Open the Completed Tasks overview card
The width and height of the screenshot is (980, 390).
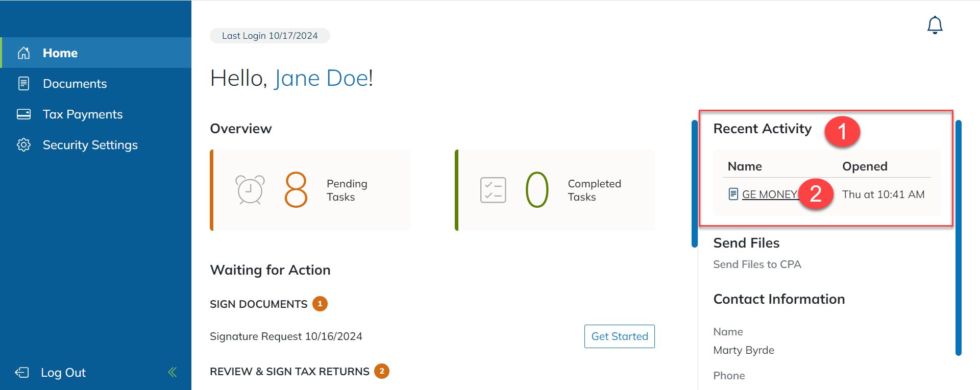[555, 190]
